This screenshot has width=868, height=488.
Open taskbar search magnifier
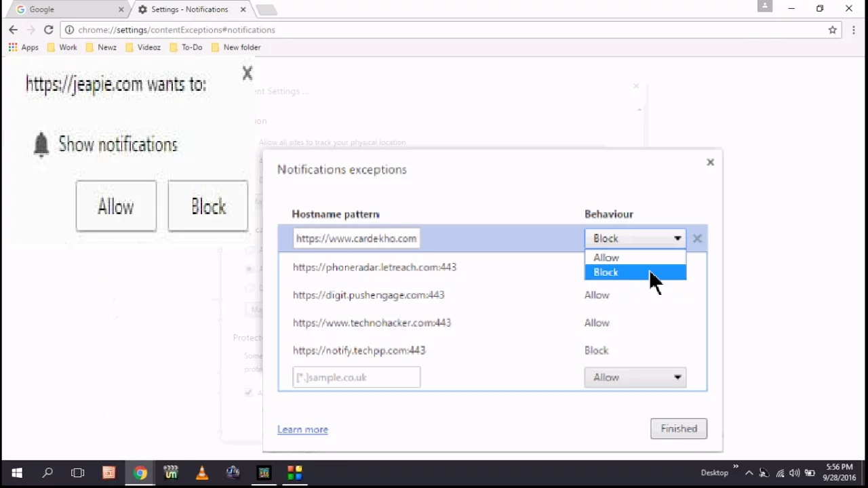[47, 472]
